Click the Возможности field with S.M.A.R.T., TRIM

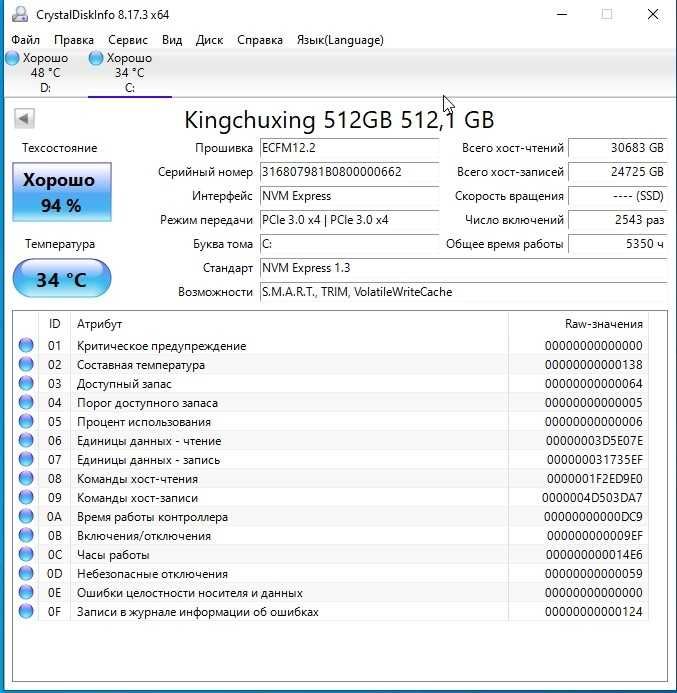(464, 292)
